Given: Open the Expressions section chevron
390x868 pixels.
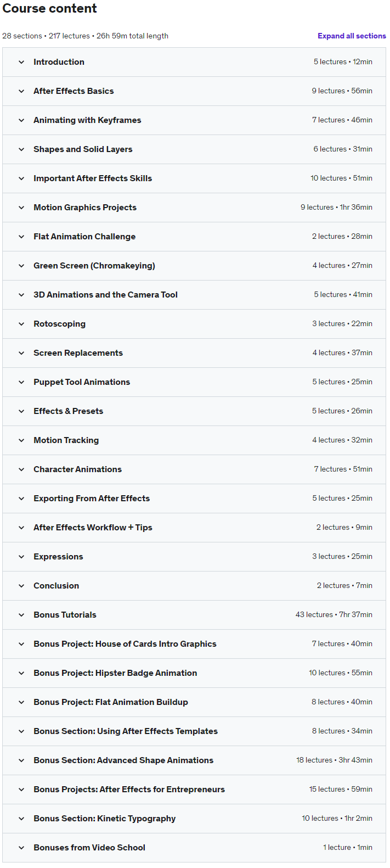Looking at the screenshot, I should click(21, 557).
